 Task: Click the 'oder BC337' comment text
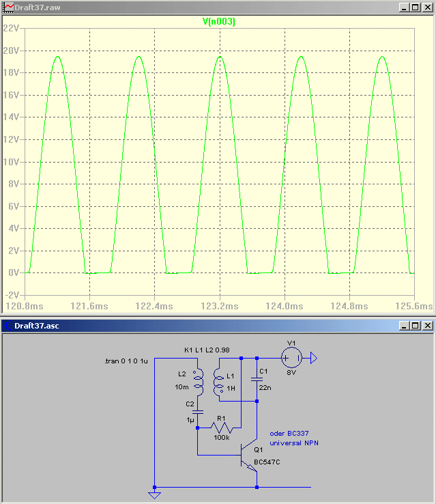tap(289, 433)
